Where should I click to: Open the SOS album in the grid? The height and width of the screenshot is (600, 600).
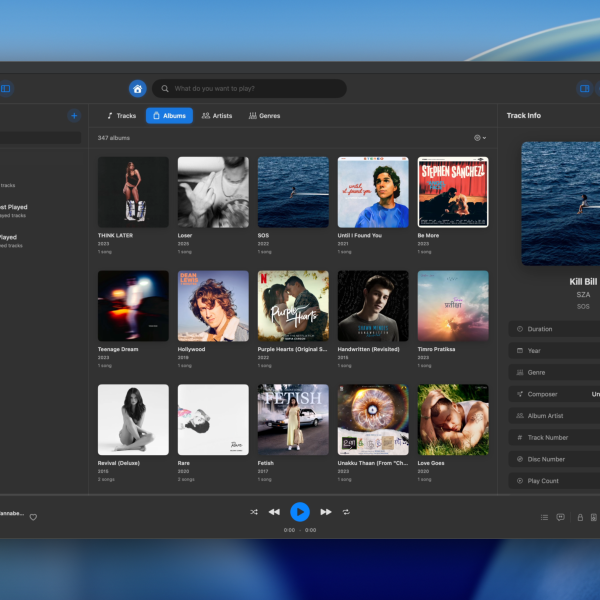pos(293,192)
